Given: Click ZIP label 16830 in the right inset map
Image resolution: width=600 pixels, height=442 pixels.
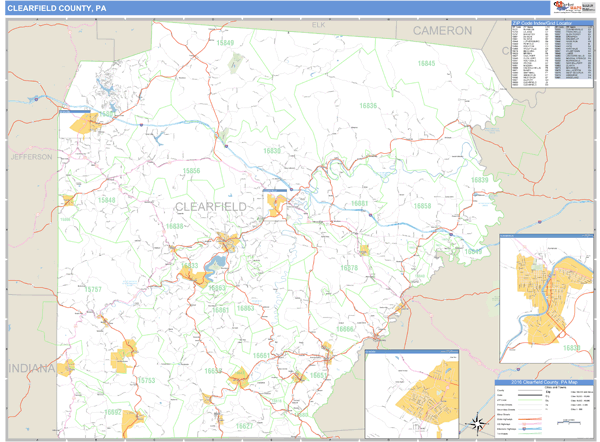Looking at the screenshot, I should tap(571, 348).
